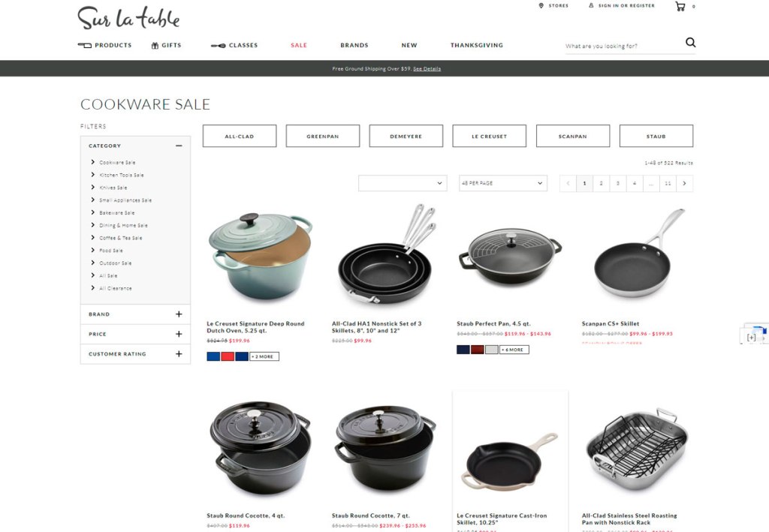Go to next results page arrow

[684, 183]
